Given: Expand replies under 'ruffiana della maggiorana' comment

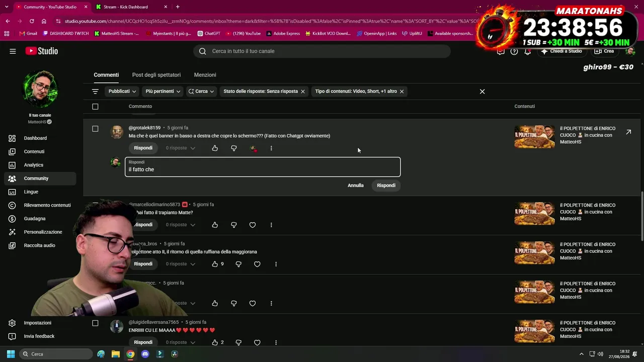Looking at the screenshot, I should [181, 264].
